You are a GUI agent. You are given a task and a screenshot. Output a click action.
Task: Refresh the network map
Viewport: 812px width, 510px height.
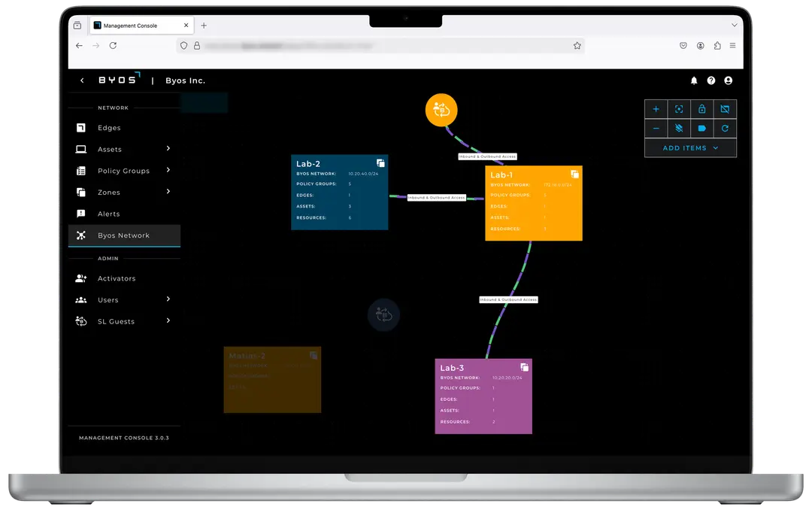tap(725, 129)
